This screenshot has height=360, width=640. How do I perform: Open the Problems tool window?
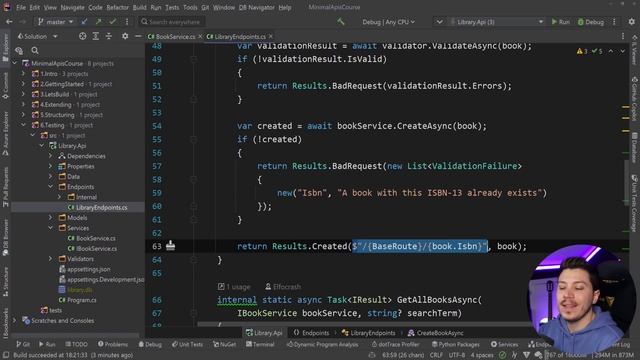pos(113,344)
